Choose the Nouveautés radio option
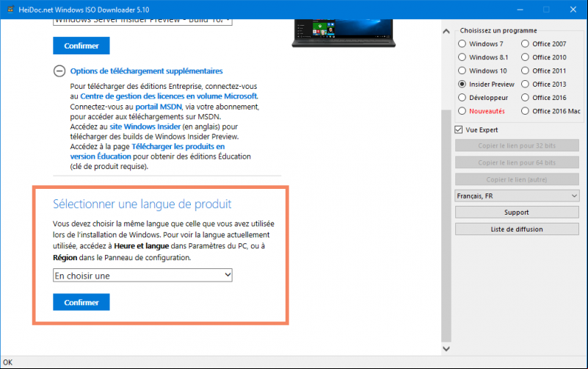The width and height of the screenshot is (588, 369). point(462,111)
